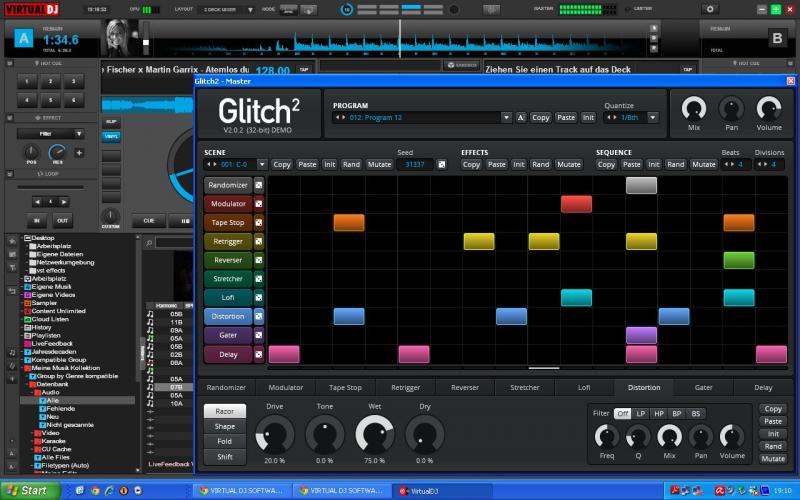Image resolution: width=800 pixels, height=500 pixels.
Task: Switch to the Modulator bottom tab
Action: [x=286, y=388]
